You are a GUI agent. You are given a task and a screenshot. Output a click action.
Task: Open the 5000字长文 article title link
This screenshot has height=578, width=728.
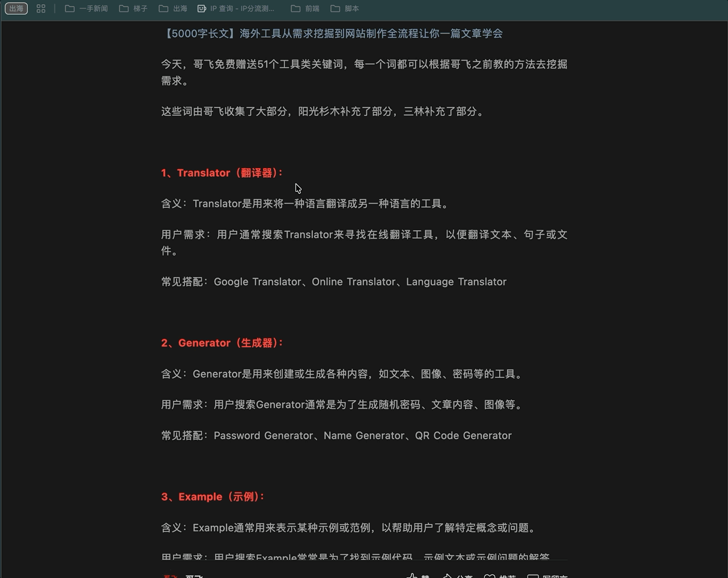[332, 34]
